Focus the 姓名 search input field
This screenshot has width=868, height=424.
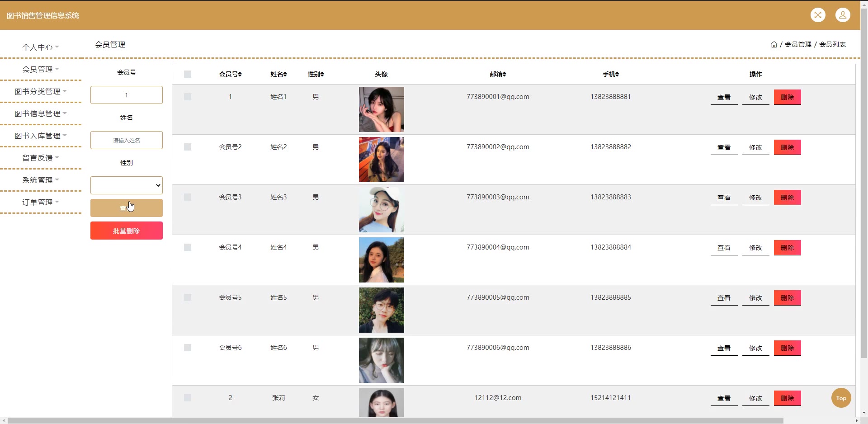click(127, 140)
